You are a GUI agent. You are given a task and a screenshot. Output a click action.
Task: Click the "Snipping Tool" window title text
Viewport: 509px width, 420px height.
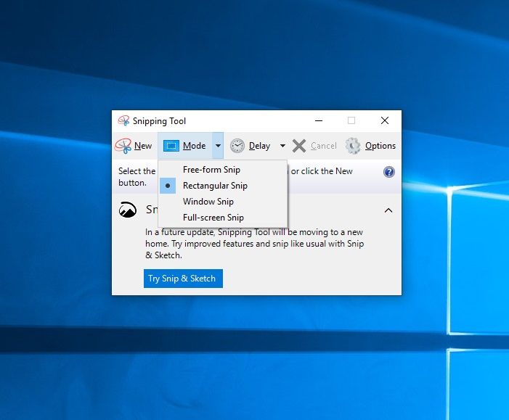click(x=159, y=121)
